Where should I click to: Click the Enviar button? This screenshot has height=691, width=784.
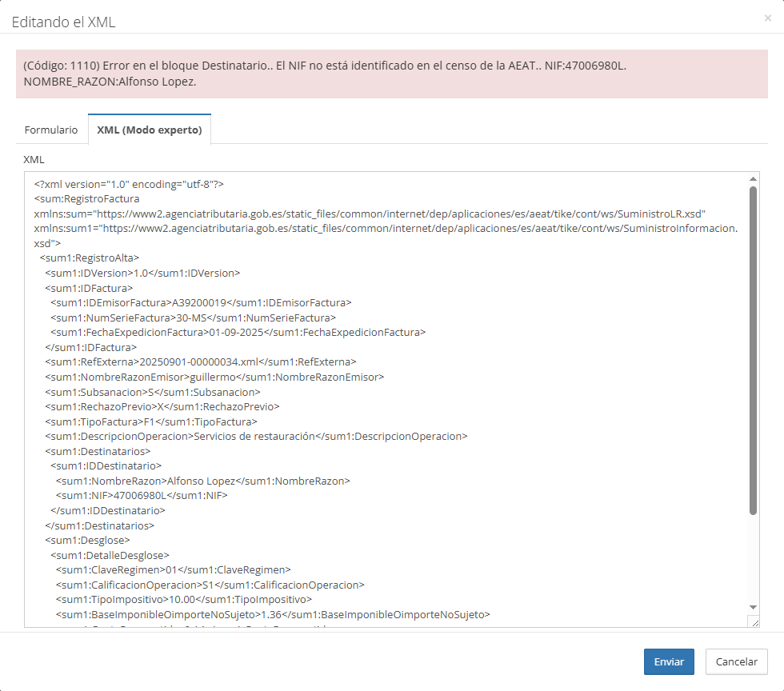[x=669, y=661]
